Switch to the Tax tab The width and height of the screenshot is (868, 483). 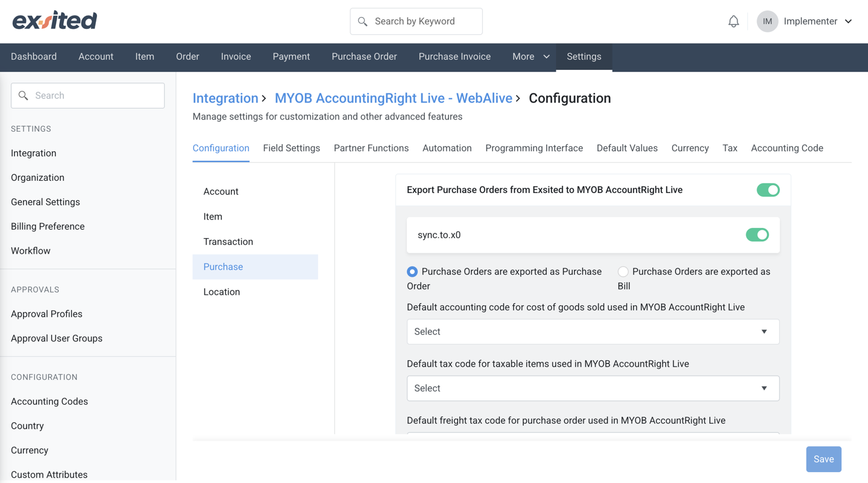click(x=730, y=148)
